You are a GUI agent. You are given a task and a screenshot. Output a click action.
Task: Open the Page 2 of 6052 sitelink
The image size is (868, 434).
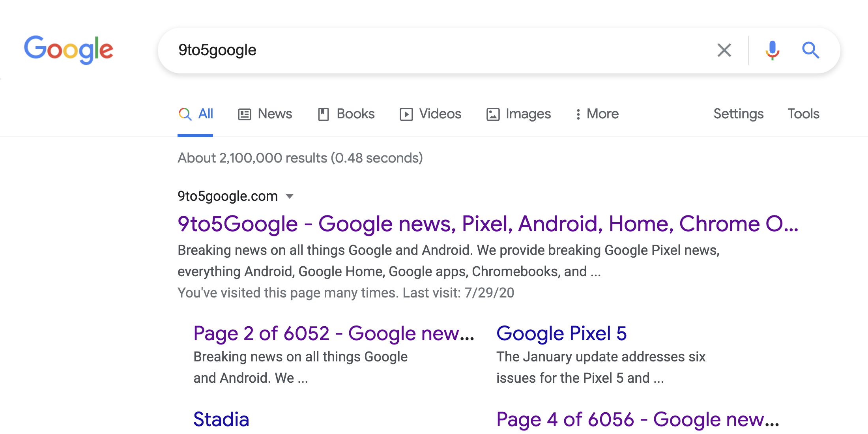333,333
